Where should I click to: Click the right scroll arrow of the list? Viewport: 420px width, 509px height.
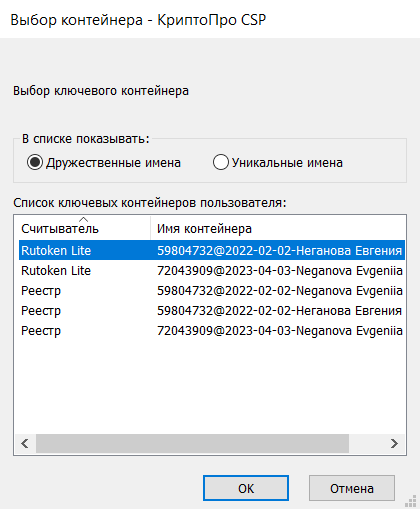pyautogui.click(x=394, y=443)
